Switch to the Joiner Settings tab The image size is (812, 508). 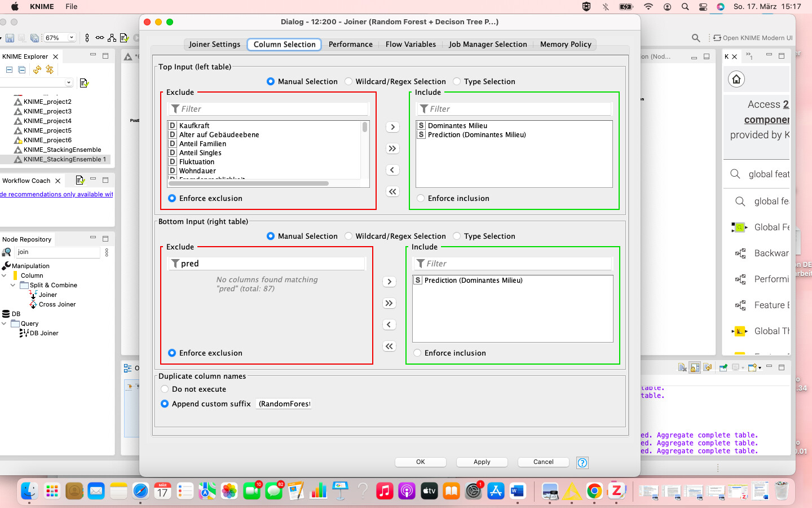coord(214,44)
